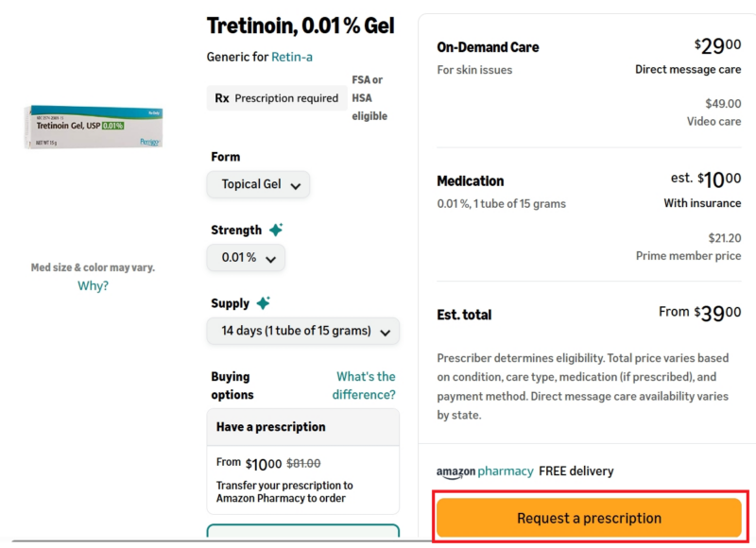Click the "Why?" link under the image
This screenshot has width=756, height=548.
coord(93,286)
